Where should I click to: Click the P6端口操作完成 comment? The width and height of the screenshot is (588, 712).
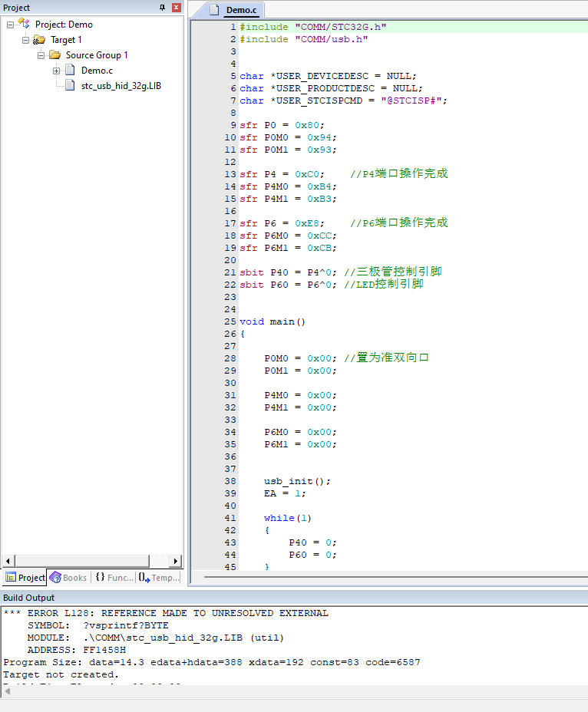click(399, 223)
